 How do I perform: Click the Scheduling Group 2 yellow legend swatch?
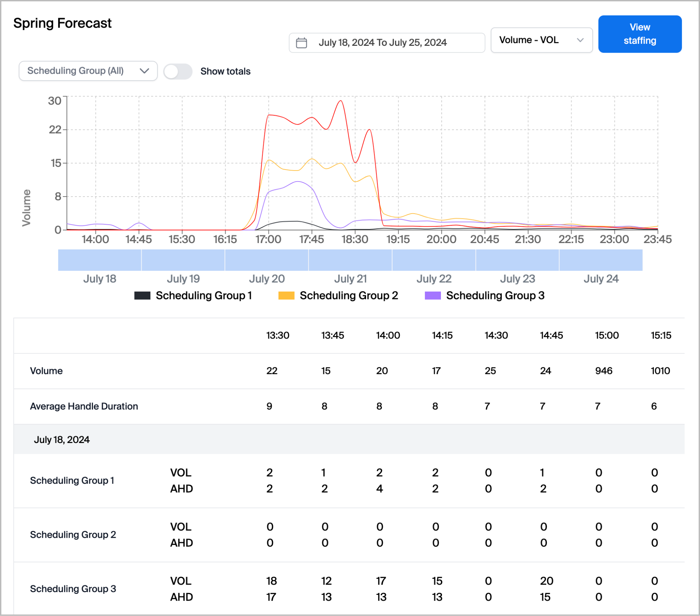[286, 296]
